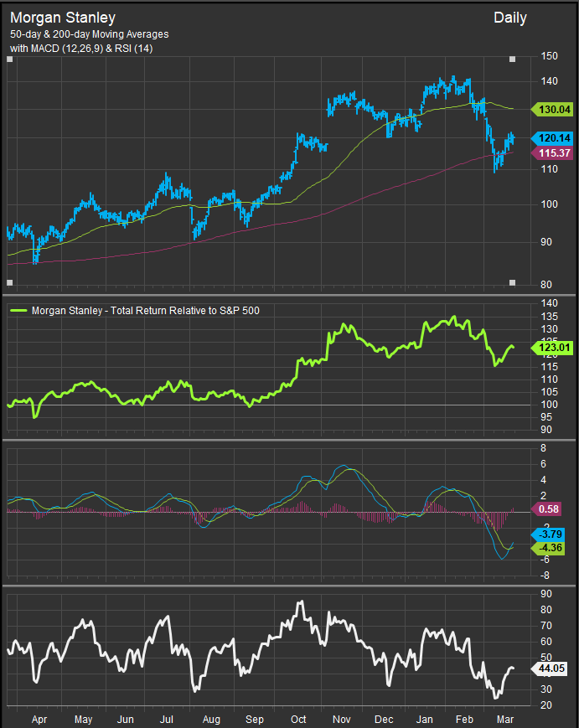Click the -4.36 MACD signal value tag
579x728 pixels.
point(549,548)
